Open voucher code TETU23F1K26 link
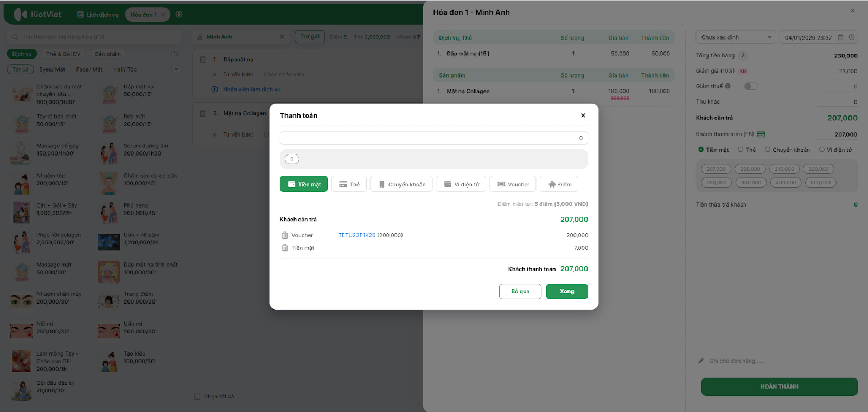The image size is (868, 412). pyautogui.click(x=356, y=235)
